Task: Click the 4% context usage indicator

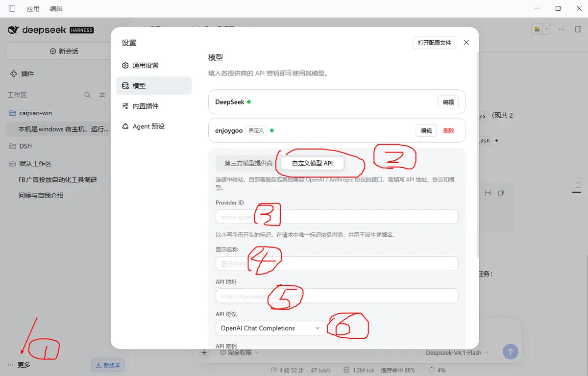Action: coord(437,370)
